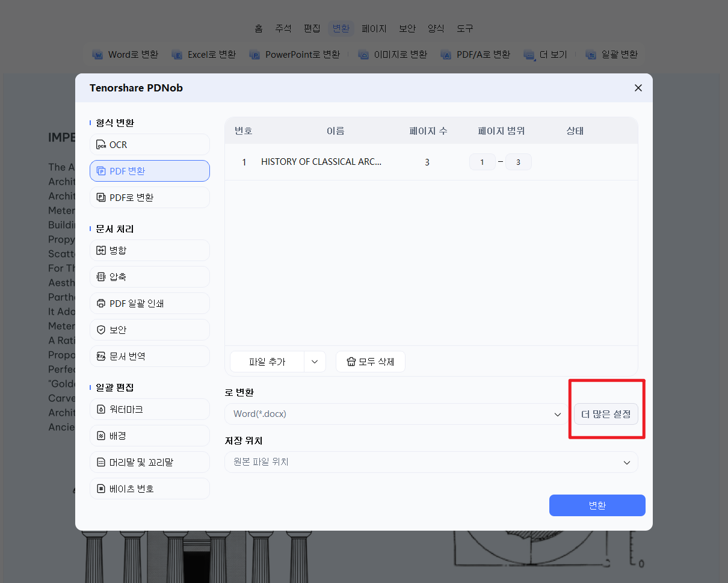The image size is (728, 583).
Task: Click the 페이지 범위 column header
Action: pyautogui.click(x=502, y=131)
